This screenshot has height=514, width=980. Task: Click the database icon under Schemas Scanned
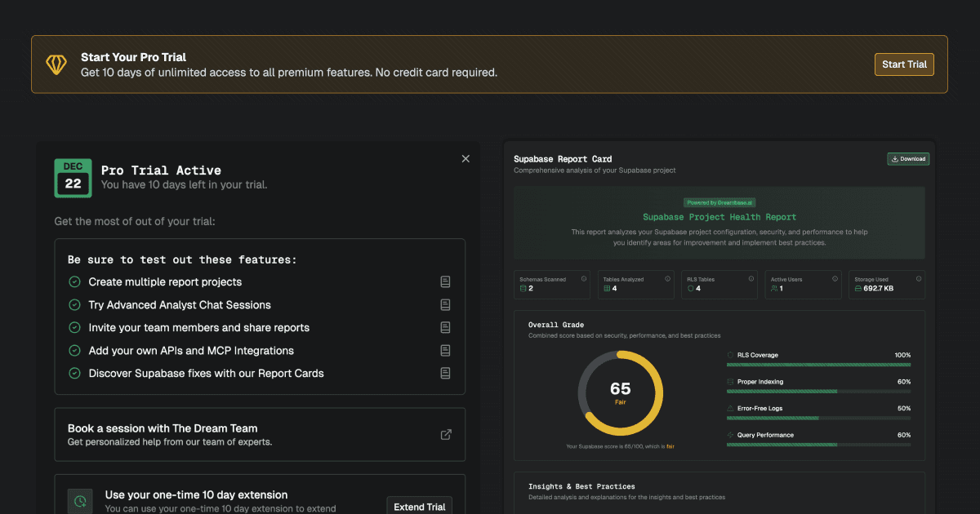tap(523, 289)
